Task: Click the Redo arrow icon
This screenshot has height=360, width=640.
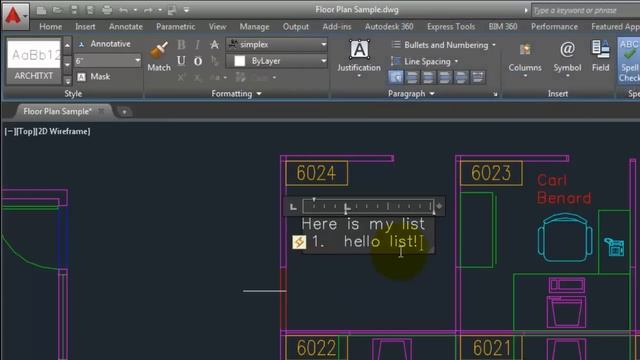Action: click(148, 10)
